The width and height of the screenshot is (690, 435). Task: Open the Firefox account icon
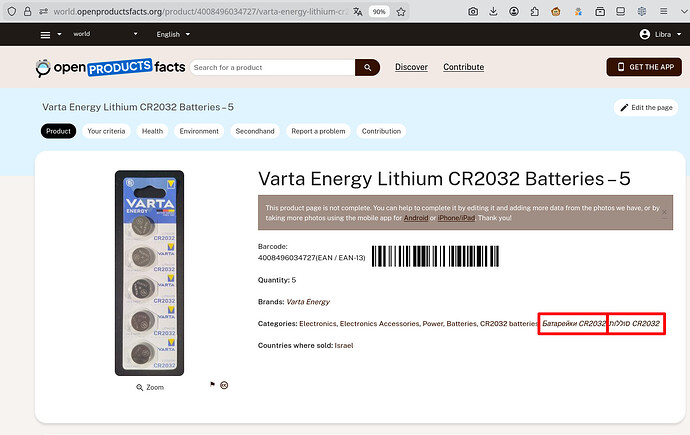(x=514, y=12)
